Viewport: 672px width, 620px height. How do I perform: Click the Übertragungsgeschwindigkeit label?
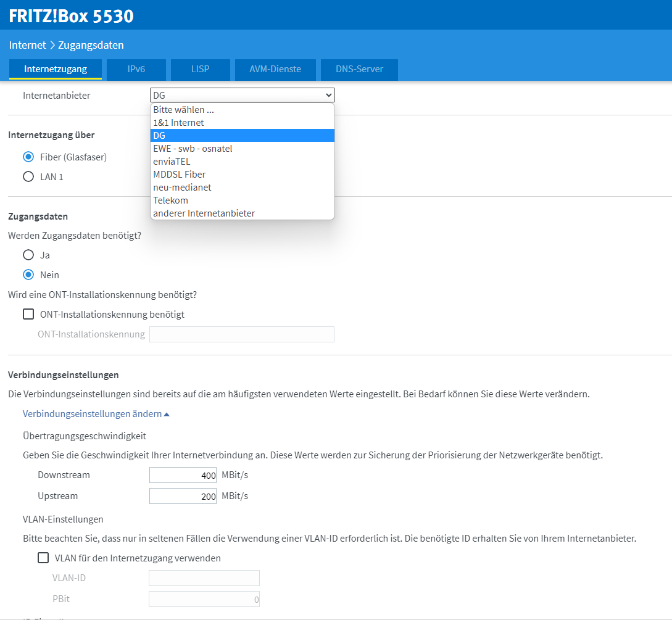(x=85, y=436)
